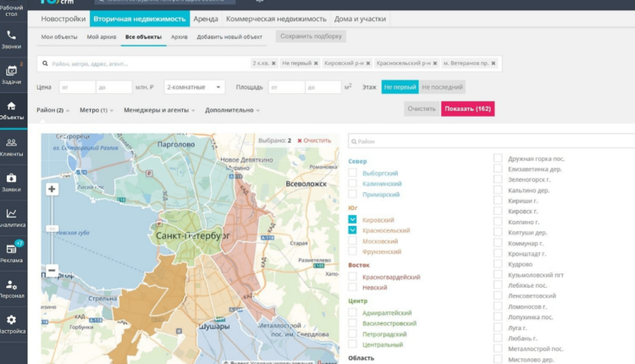This screenshot has height=364, width=635.
Task: Click the Очистить button beside Показать
Action: point(421,109)
